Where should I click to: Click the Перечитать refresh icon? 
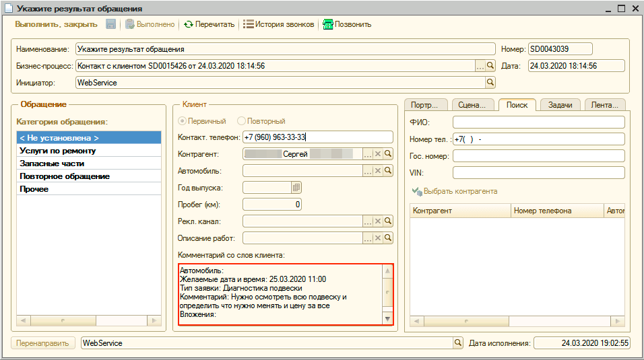pos(189,24)
